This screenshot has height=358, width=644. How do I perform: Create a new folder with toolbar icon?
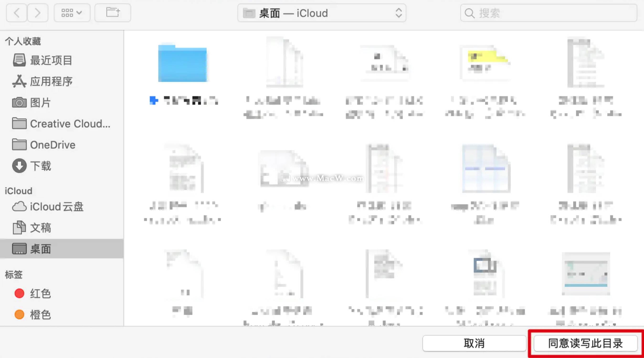point(113,13)
